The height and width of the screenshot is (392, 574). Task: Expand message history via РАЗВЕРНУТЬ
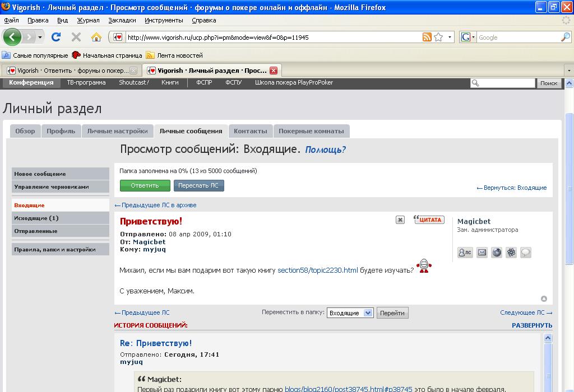point(531,325)
